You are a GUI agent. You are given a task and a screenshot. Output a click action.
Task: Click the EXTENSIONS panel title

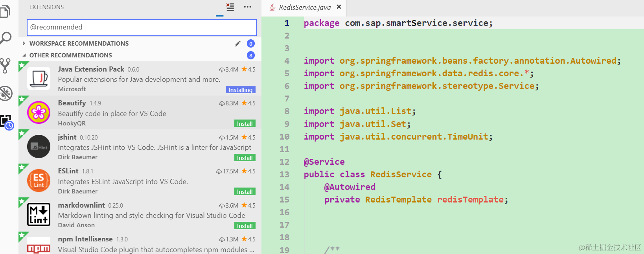pyautogui.click(x=46, y=7)
